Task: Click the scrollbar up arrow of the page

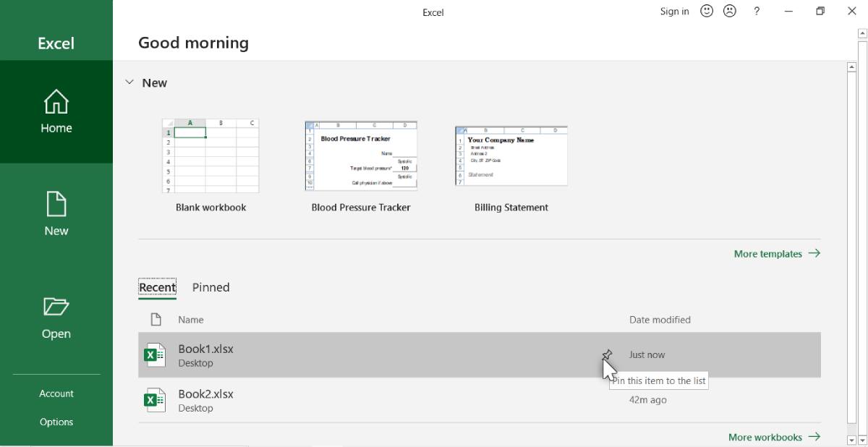Action: [x=851, y=67]
